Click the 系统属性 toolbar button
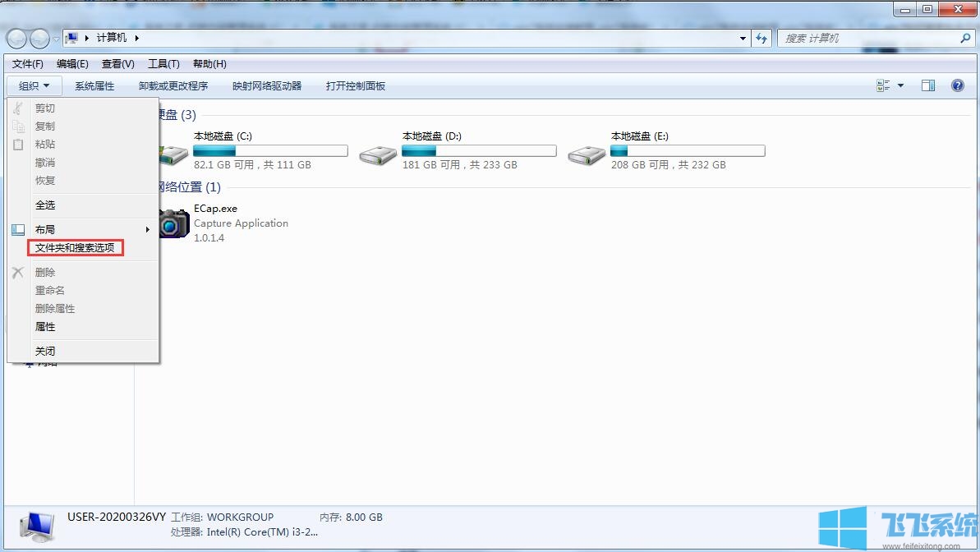Screen dimensions: 980x552 (x=94, y=85)
